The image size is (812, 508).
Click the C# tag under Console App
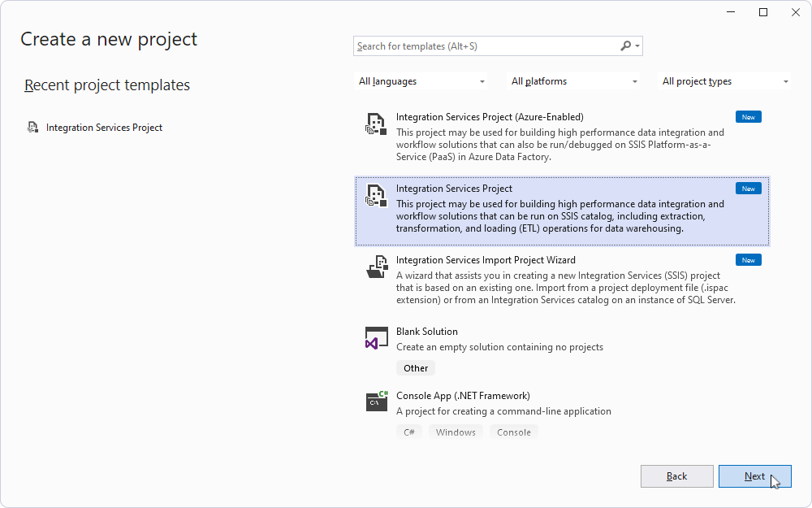click(x=409, y=432)
